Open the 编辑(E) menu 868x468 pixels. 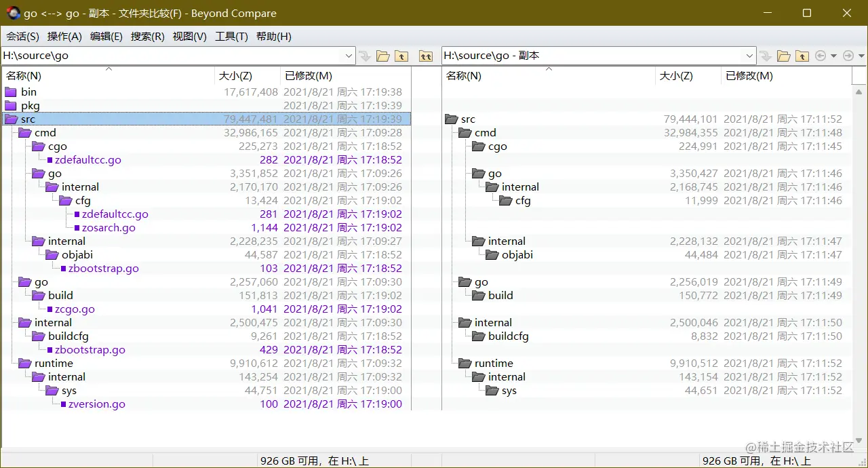pos(106,37)
